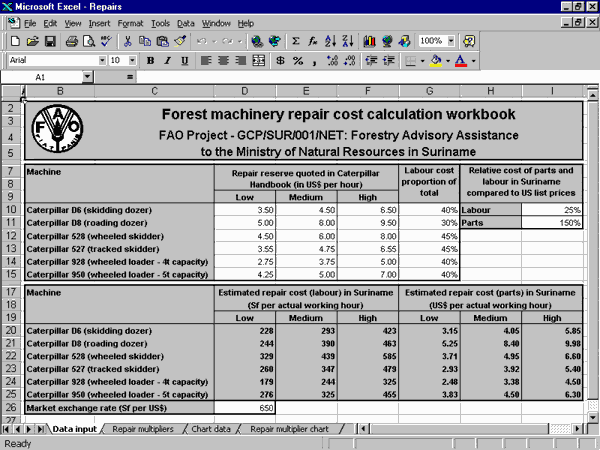Click the Format Painter brush icon
The width and height of the screenshot is (600, 450).
coord(180,41)
